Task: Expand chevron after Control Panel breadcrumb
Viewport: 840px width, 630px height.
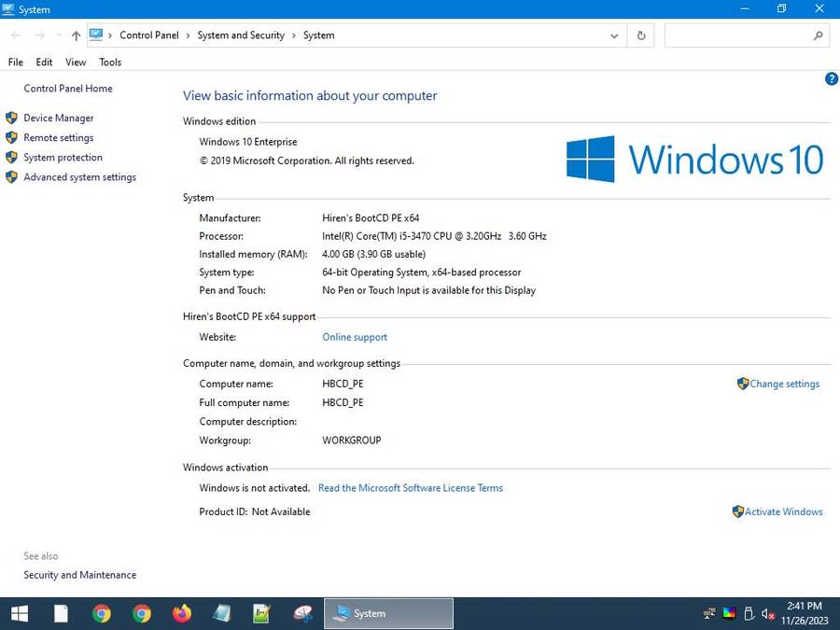Action: [x=188, y=35]
